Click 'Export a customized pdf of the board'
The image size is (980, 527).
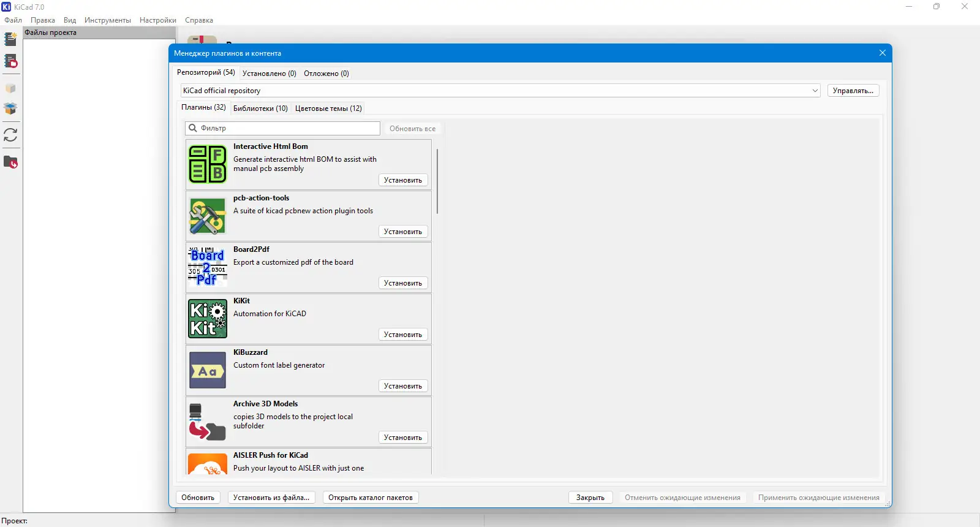293,262
